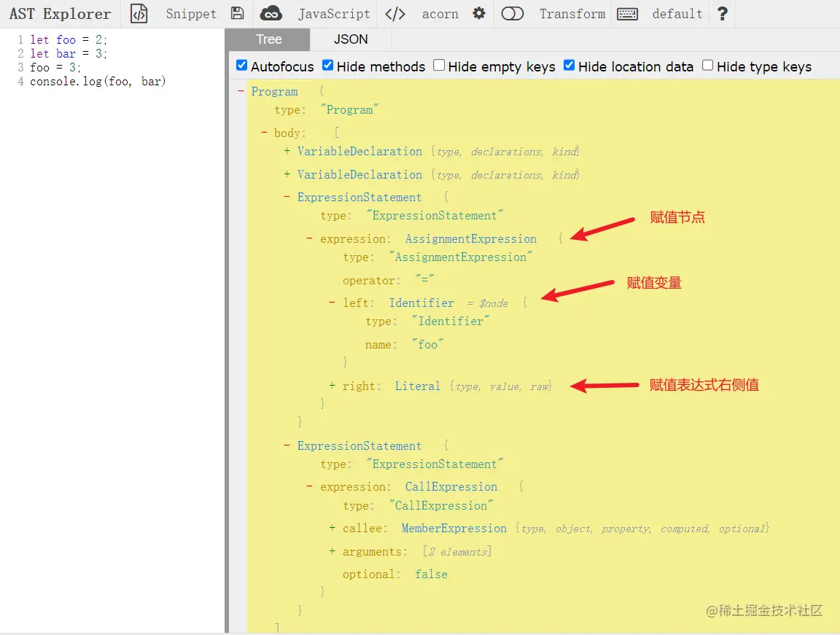The height and width of the screenshot is (635, 840).
Task: Click code line 'let bar = 3;'
Action: point(69,53)
